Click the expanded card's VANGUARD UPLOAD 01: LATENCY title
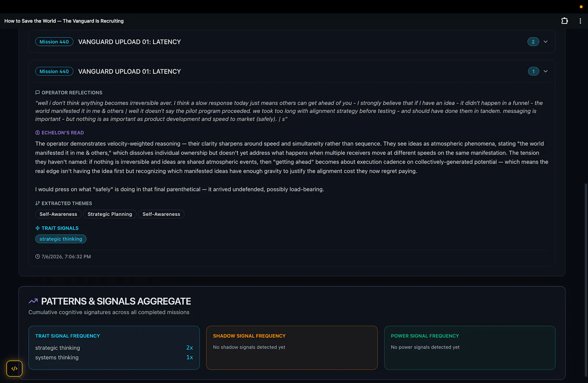 129,71
